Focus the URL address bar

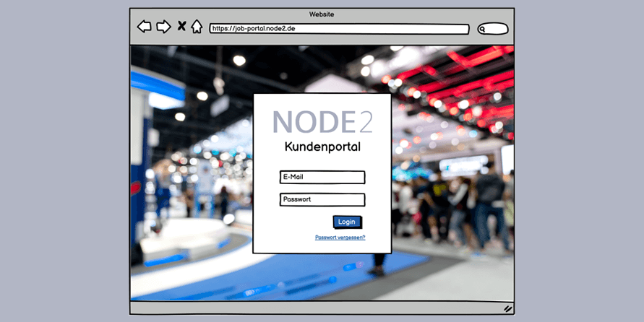tap(339, 29)
